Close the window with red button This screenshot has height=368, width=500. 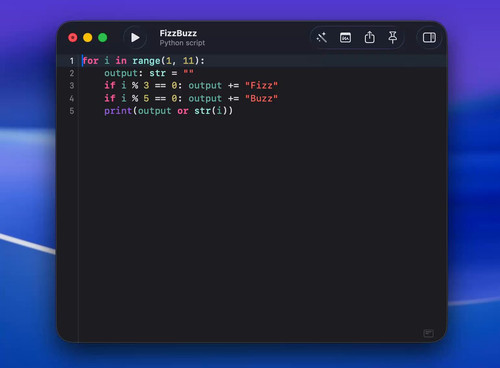73,38
